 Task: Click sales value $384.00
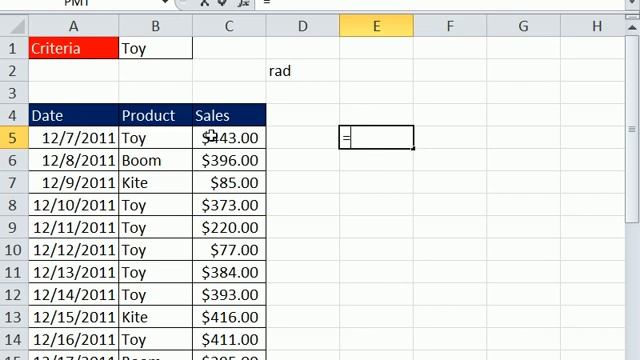coord(229,273)
